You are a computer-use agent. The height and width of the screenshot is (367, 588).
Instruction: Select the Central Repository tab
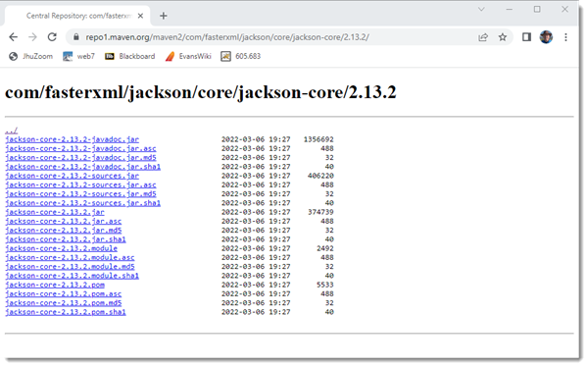[78, 16]
